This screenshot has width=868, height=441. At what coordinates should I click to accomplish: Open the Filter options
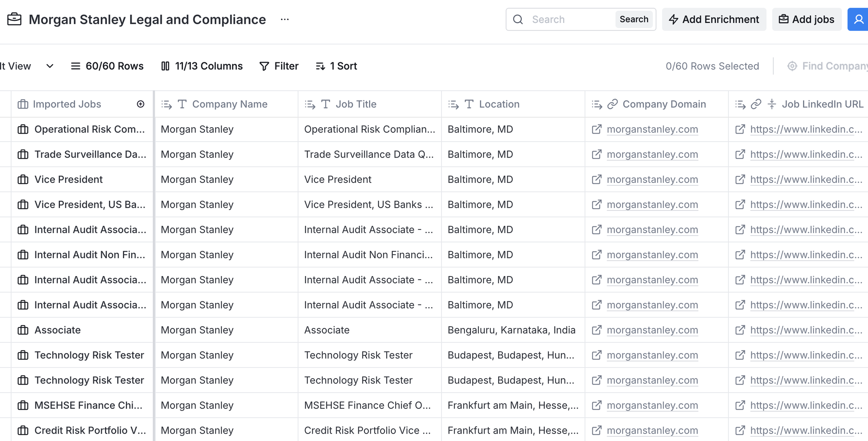(279, 66)
